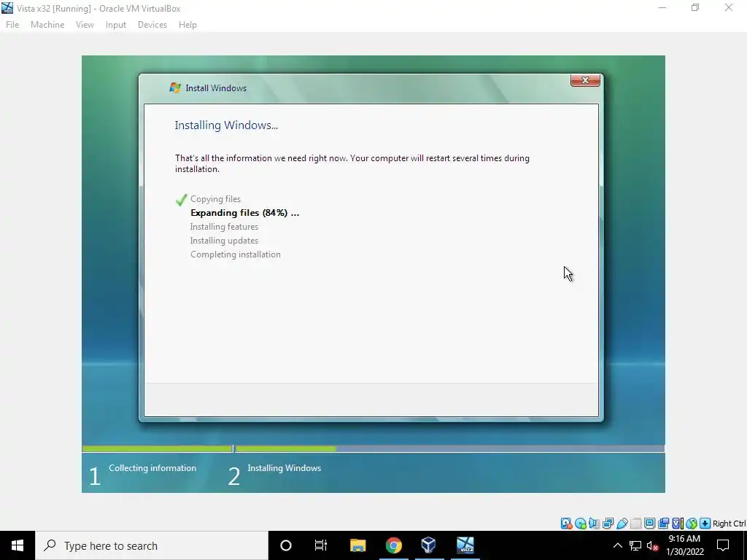Image resolution: width=747 pixels, height=560 pixels.
Task: Show hidden system tray icons
Action: tap(617, 545)
